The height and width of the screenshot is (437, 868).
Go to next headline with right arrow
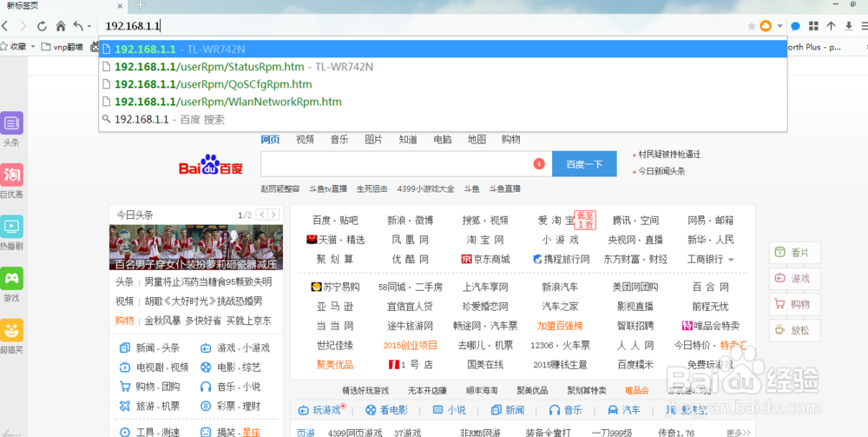point(274,215)
